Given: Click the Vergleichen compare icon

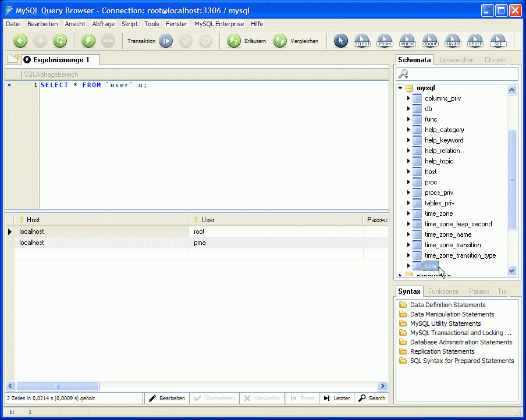Looking at the screenshot, I should tap(280, 41).
